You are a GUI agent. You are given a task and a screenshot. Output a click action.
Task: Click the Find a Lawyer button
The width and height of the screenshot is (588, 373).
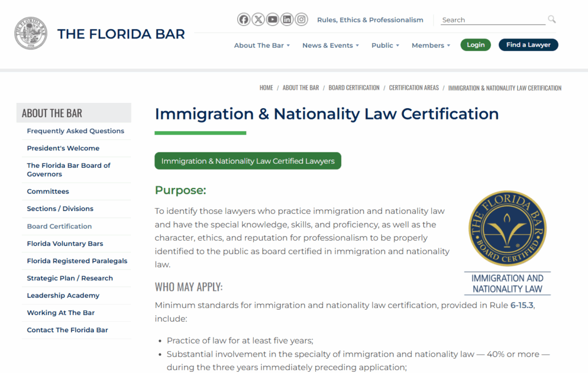tap(528, 45)
